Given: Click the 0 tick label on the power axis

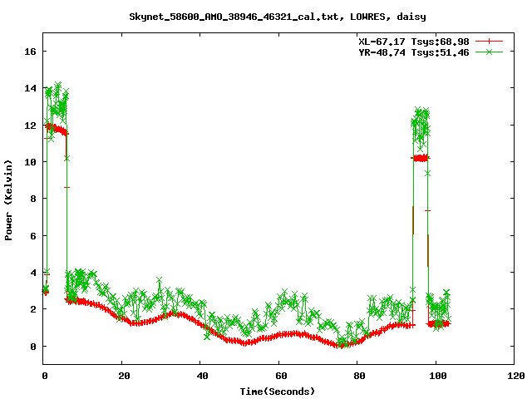Looking at the screenshot, I should (33, 347).
